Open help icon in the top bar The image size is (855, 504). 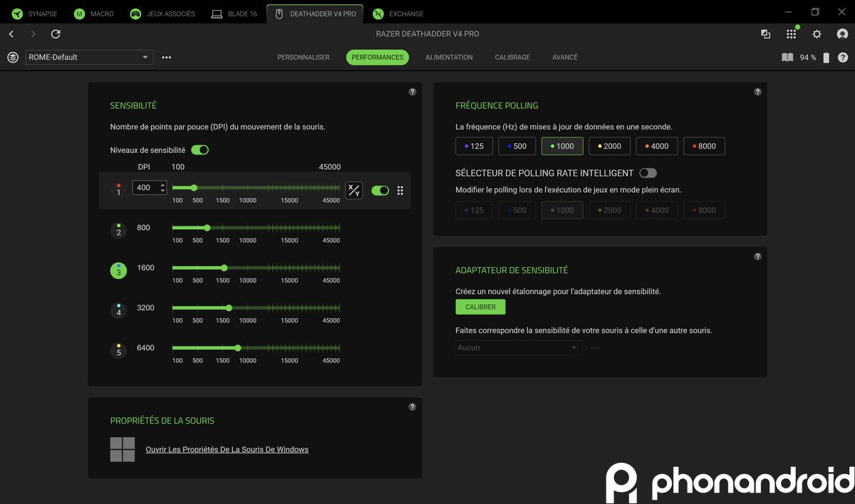843,58
